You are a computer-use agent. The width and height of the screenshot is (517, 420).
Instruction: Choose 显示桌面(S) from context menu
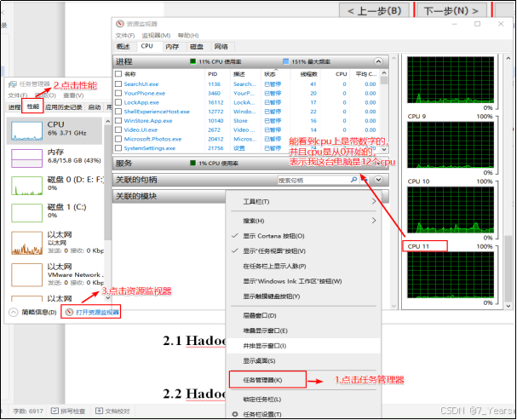click(303, 361)
